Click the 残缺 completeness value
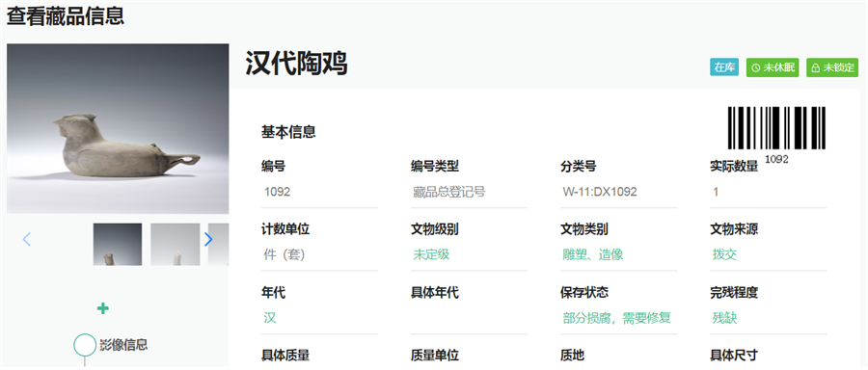This screenshot has width=868, height=370. pyautogui.click(x=724, y=318)
